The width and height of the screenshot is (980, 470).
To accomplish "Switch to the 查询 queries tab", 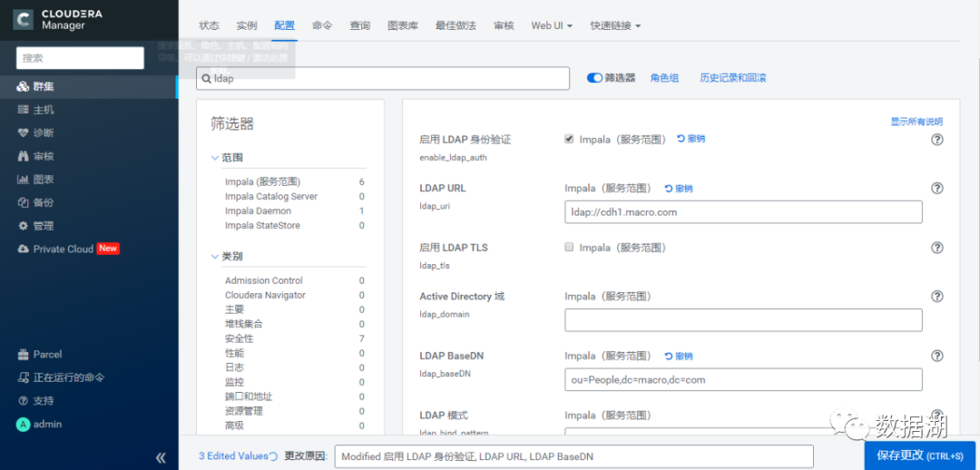I will pos(360,25).
